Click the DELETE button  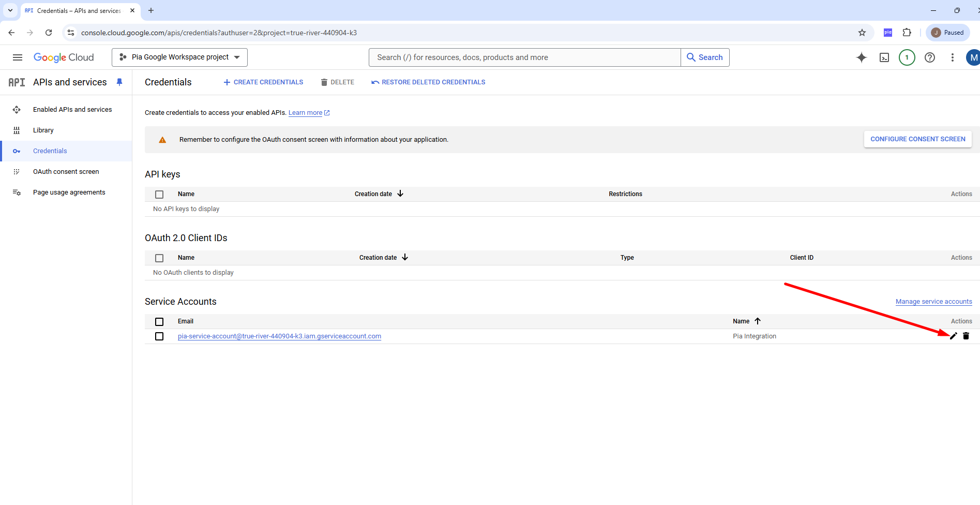[x=337, y=82]
